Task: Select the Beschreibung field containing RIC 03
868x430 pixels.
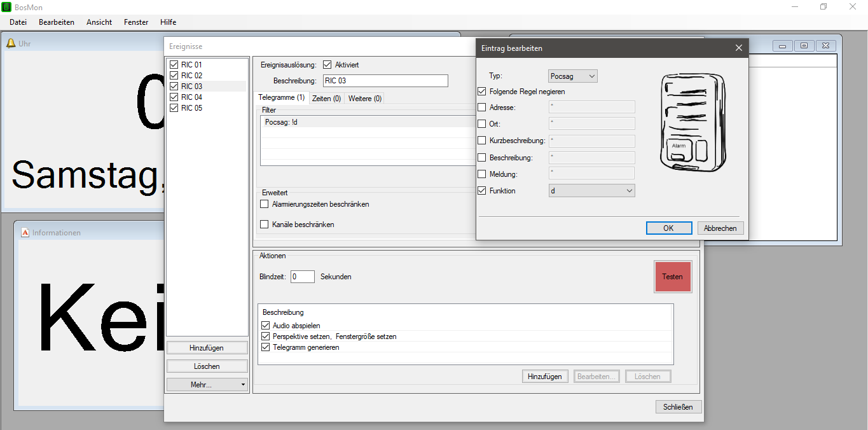Action: click(385, 80)
